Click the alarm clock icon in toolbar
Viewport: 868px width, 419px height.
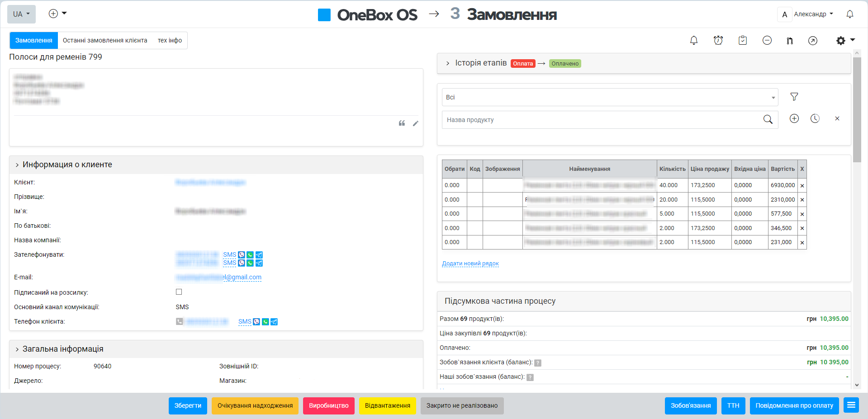pyautogui.click(x=718, y=41)
